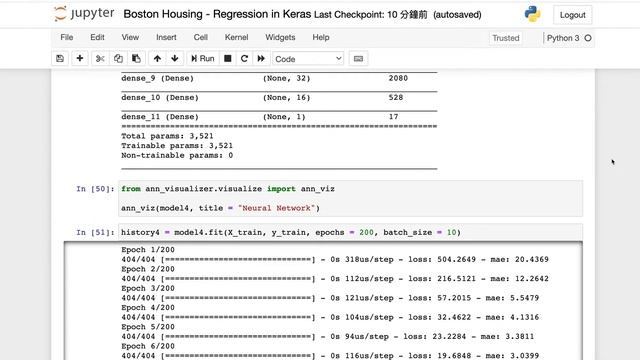
Task: Click the Epoch 6/200 output line
Action: pos(148,346)
